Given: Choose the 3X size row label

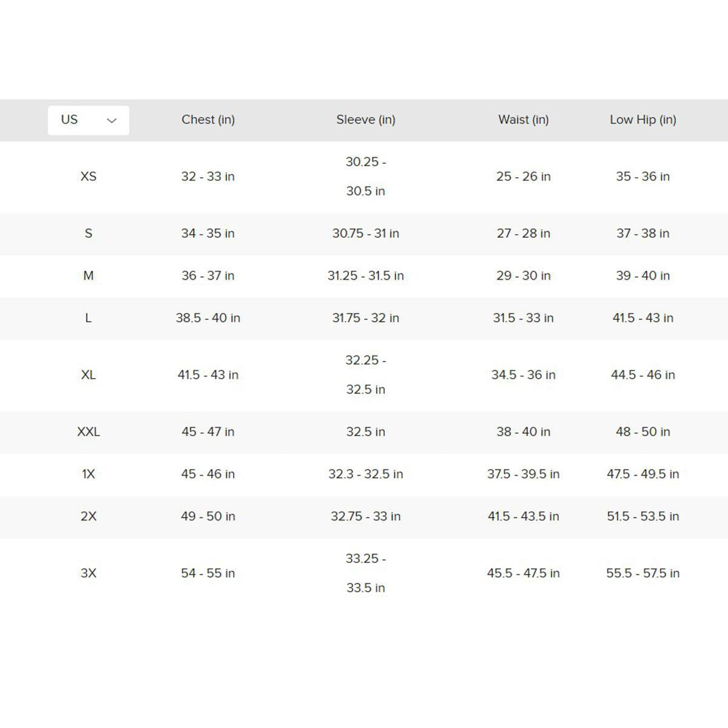Looking at the screenshot, I should pos(89,573).
